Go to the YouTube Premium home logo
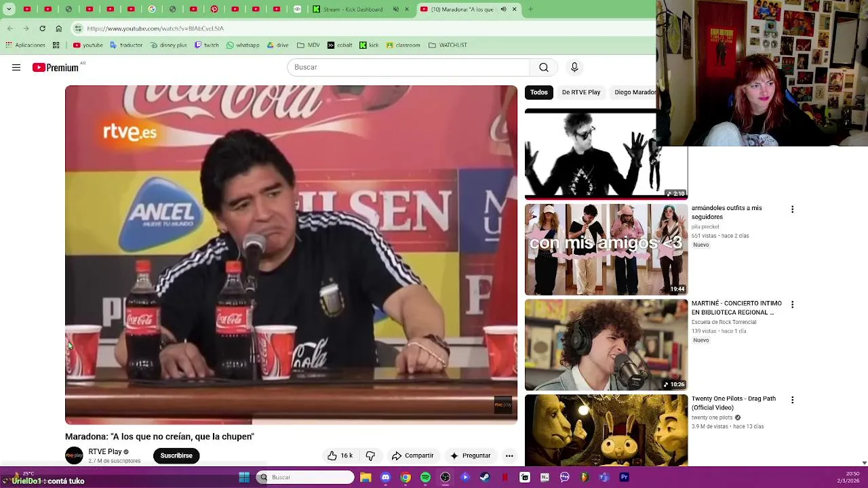868x488 pixels. [x=56, y=67]
